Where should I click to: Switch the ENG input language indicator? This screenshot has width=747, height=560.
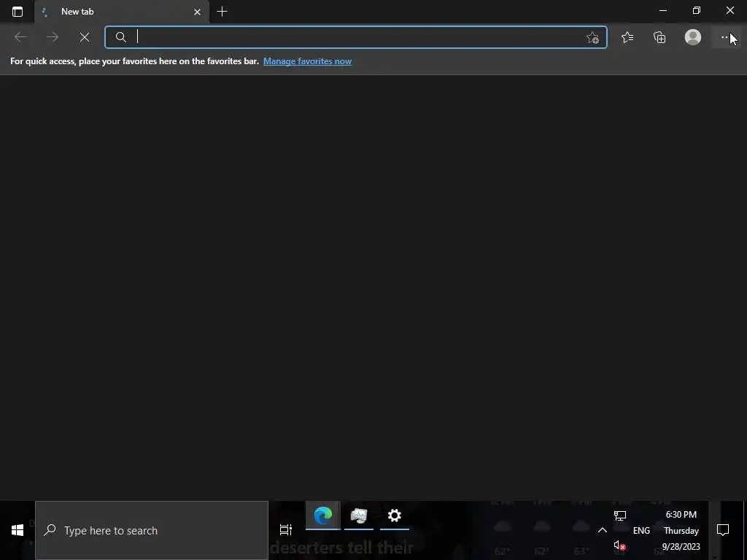[641, 531]
